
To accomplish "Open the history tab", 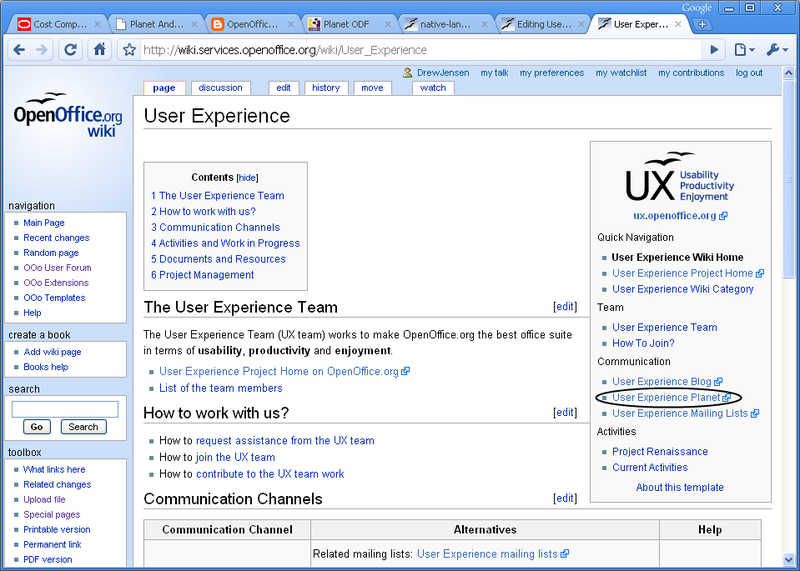I will click(326, 88).
